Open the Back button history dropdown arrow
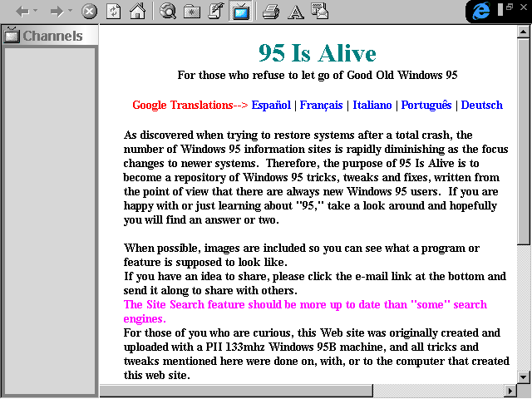The height and width of the screenshot is (399, 532). 35,11
